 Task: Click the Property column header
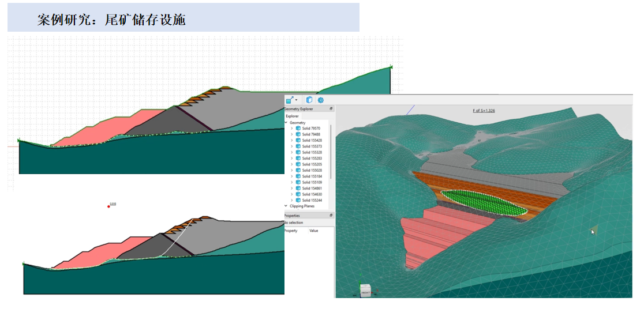coord(291,231)
